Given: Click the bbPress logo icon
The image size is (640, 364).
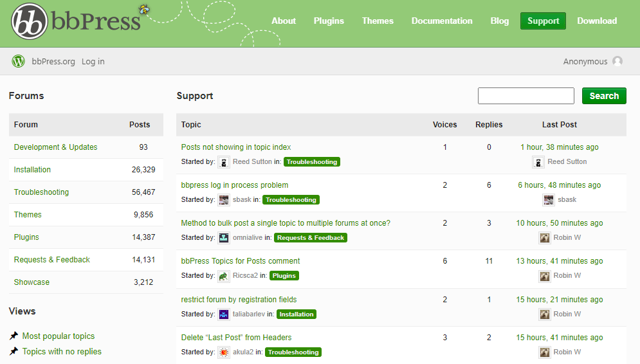Looking at the screenshot, I should [x=30, y=21].
